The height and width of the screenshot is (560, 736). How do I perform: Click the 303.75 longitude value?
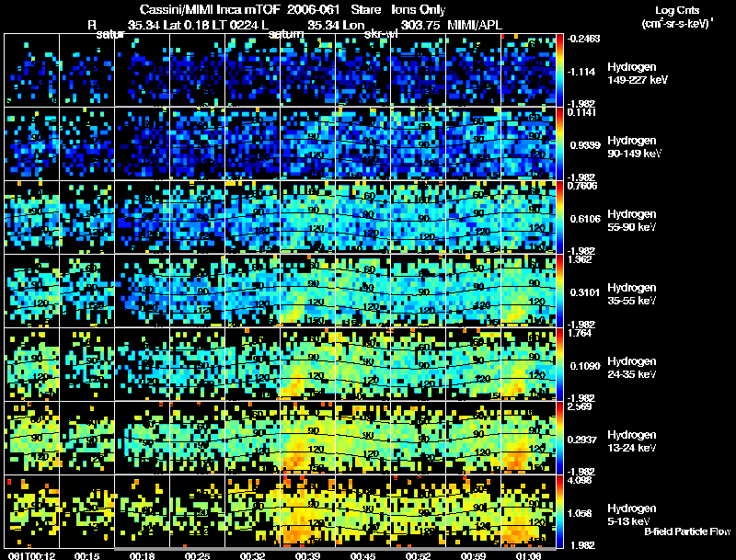(x=420, y=25)
